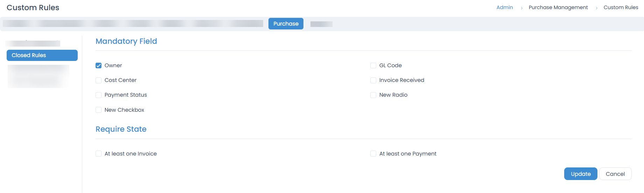Enable the GL Code checkbox
This screenshot has width=644, height=193.
(373, 66)
